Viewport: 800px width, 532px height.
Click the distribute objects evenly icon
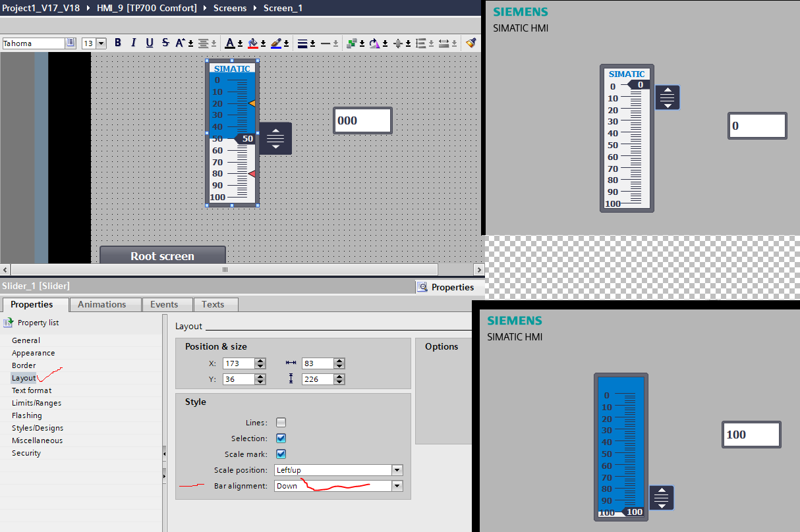click(x=420, y=43)
